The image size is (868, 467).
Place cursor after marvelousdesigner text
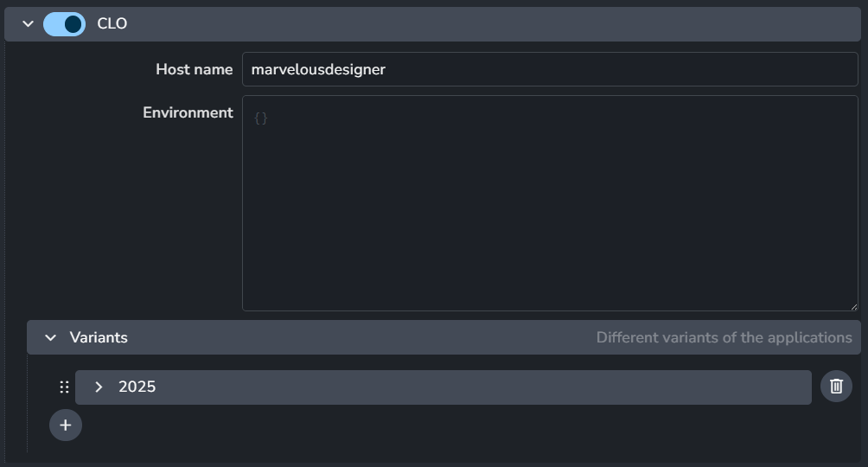click(x=386, y=69)
